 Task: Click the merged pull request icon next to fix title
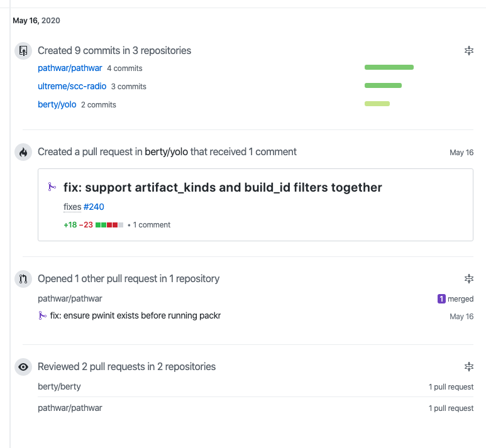[x=52, y=187]
